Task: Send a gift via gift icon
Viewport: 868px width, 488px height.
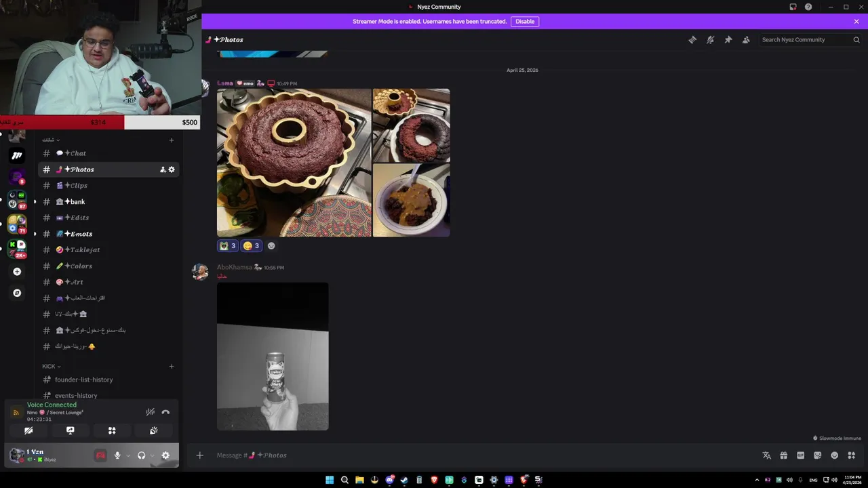Action: (x=783, y=455)
